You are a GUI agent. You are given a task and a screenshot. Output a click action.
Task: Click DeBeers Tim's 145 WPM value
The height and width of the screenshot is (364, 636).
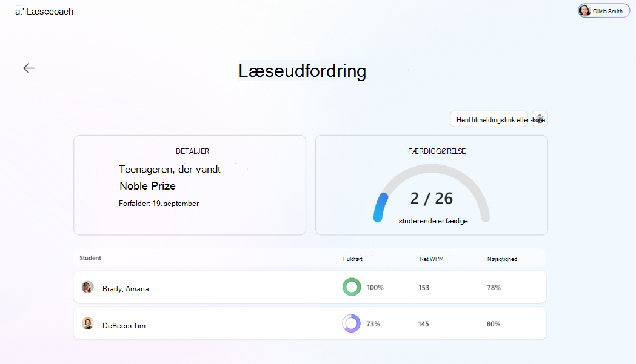pos(423,324)
